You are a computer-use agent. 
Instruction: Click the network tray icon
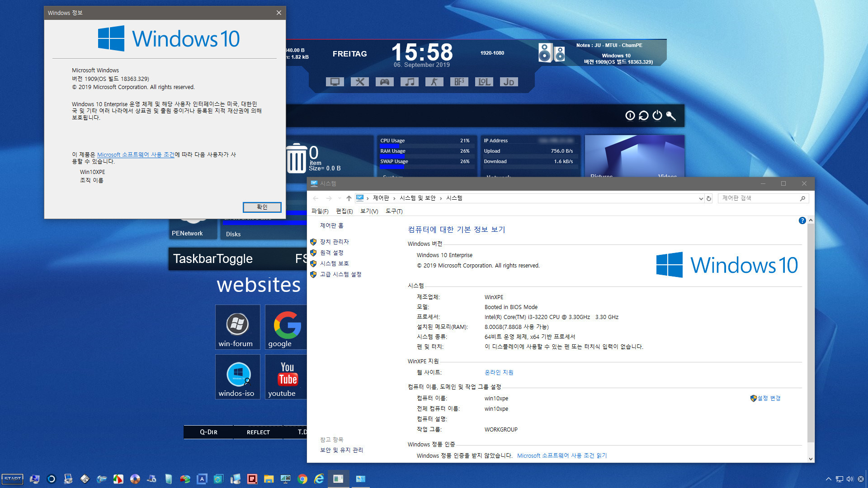pyautogui.click(x=839, y=479)
